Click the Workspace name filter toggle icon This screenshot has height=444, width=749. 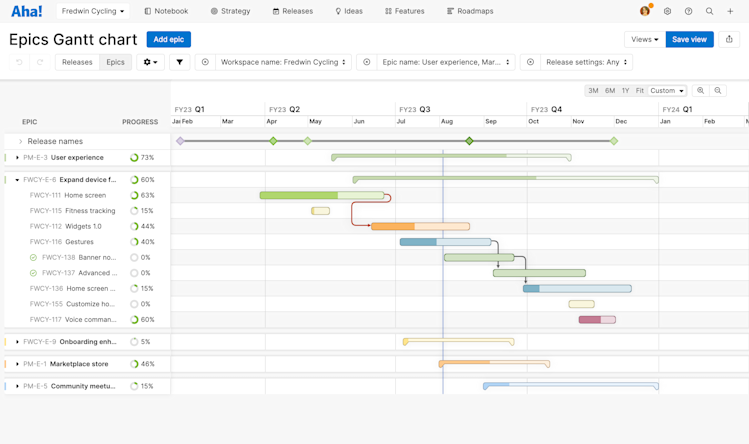tap(205, 62)
